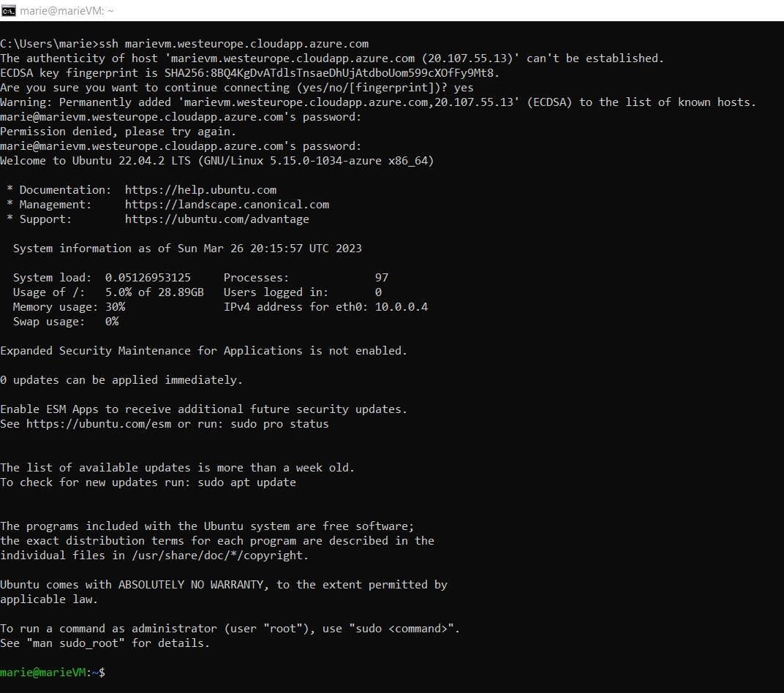
Task: Click the 'ssh marievm.westeurope.cloudapp.azure.com' command line
Action: coord(184,44)
